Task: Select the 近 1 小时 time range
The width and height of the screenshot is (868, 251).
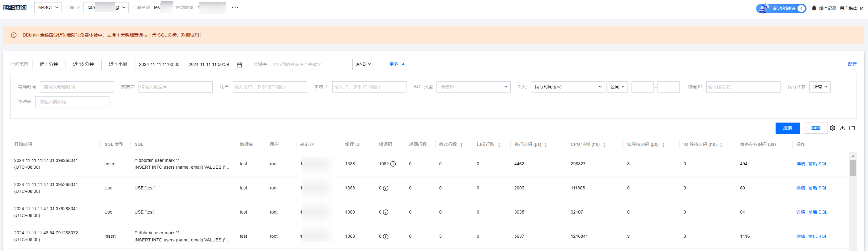Action: click(x=118, y=64)
